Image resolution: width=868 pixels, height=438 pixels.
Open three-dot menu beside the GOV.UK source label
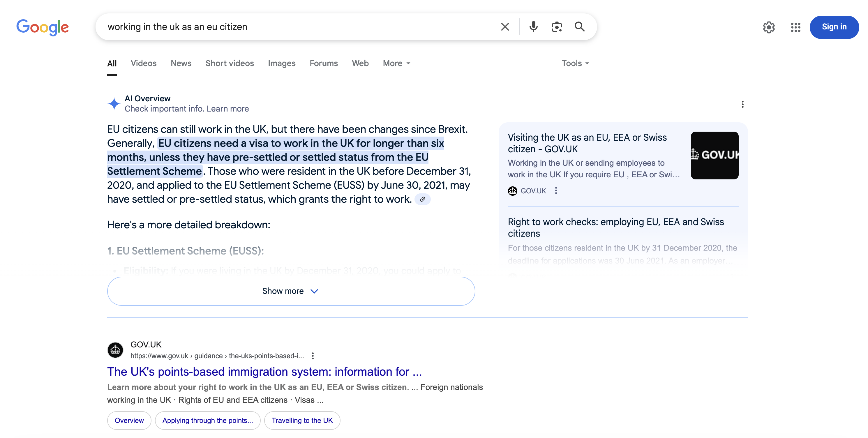[x=556, y=191]
